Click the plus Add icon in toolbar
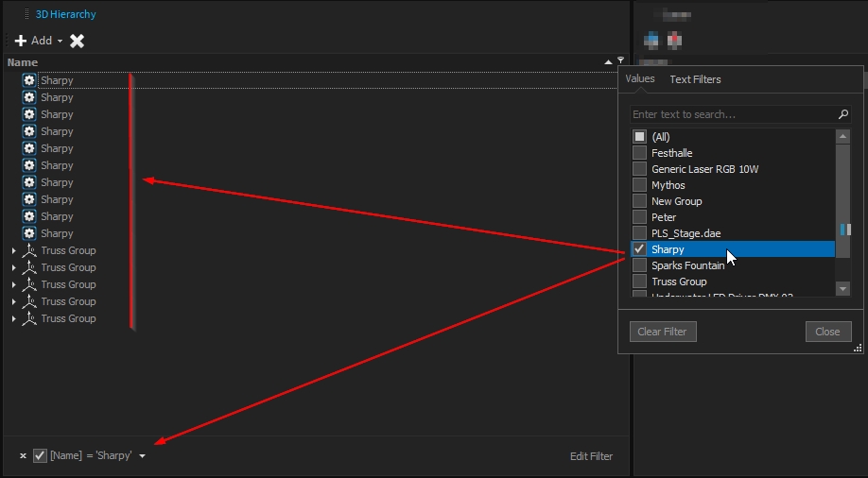868x478 pixels. [21, 41]
